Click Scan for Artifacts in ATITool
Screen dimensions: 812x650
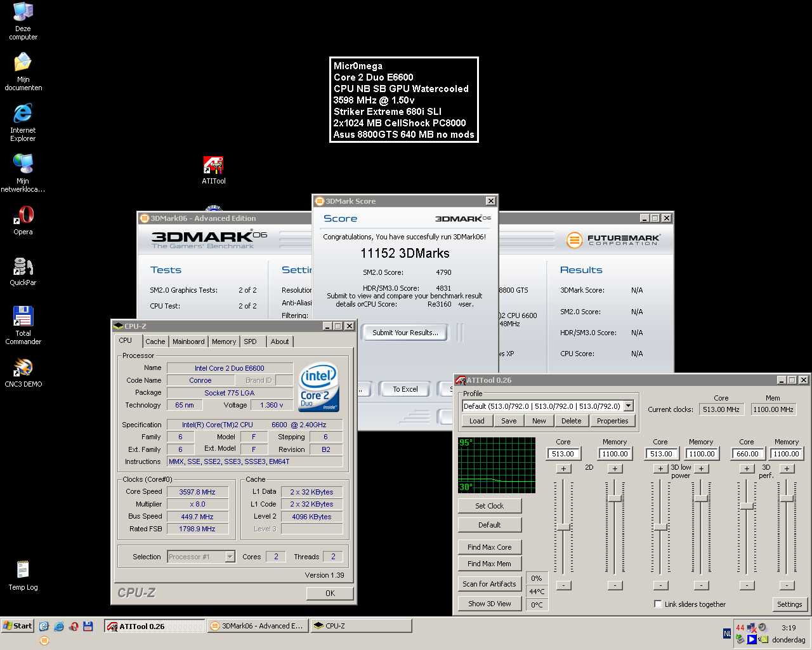coord(490,584)
